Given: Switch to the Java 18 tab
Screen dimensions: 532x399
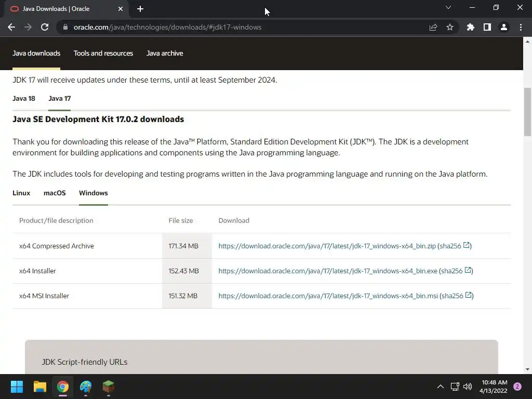Looking at the screenshot, I should pos(24,98).
